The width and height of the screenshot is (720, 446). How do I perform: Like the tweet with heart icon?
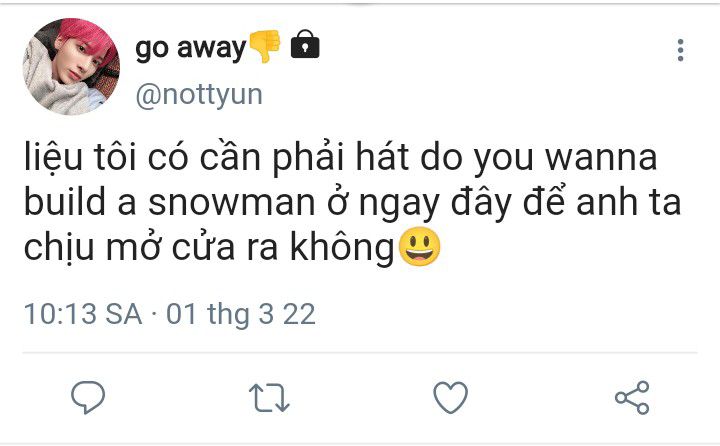click(450, 397)
